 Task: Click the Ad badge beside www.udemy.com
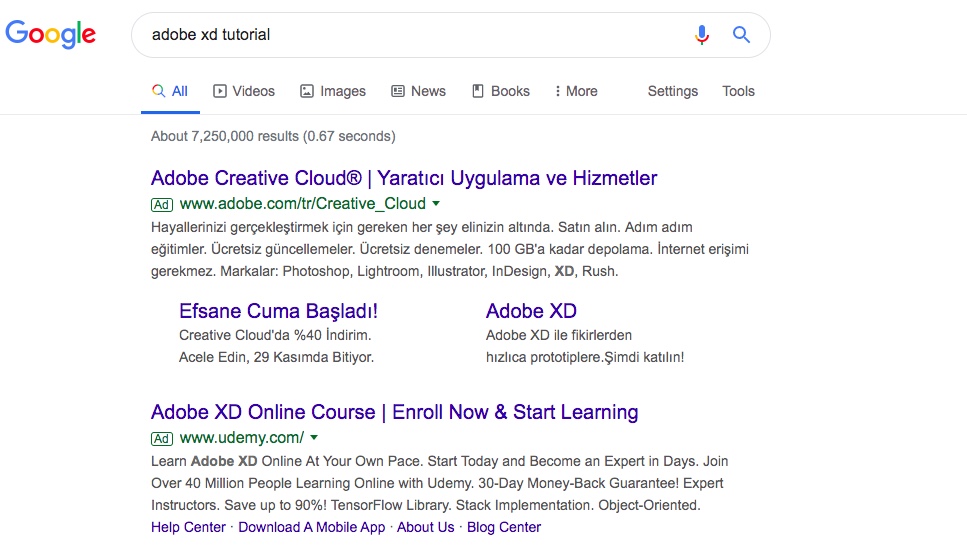162,438
